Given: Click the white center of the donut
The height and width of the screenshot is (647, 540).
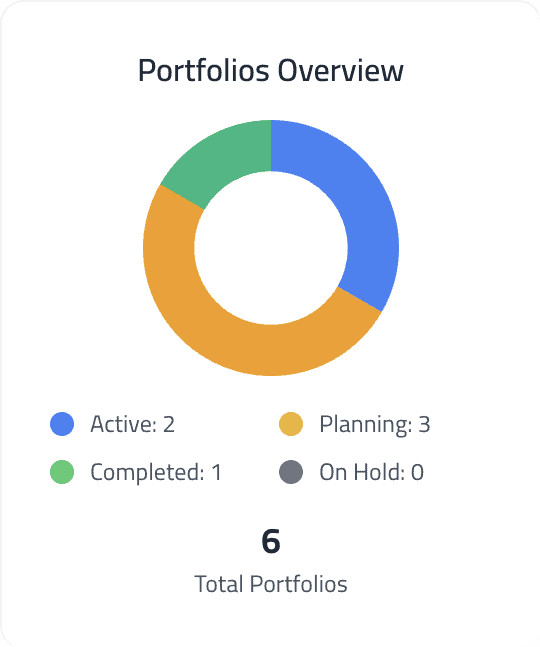Looking at the screenshot, I should [271, 248].
